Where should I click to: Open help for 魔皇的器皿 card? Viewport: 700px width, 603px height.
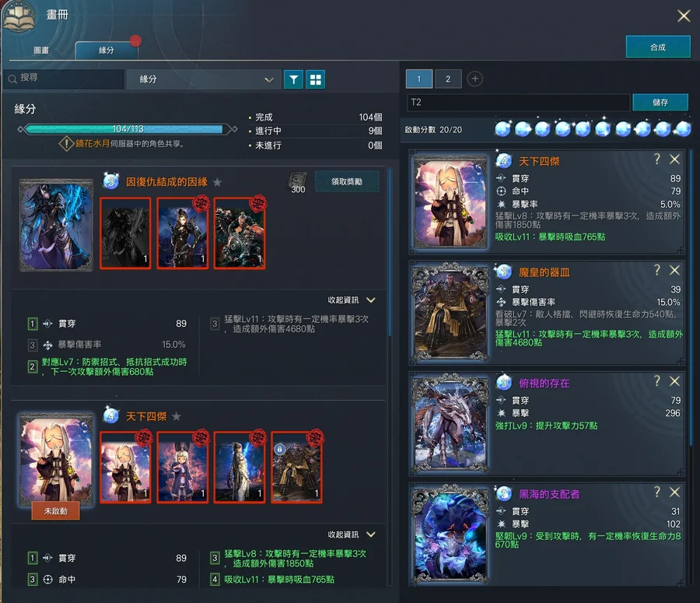click(x=657, y=270)
